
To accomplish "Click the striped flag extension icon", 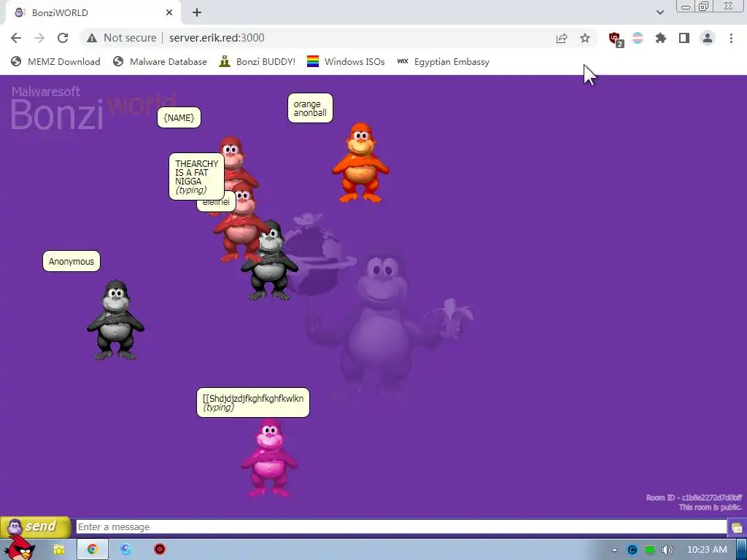I will coord(638,38).
